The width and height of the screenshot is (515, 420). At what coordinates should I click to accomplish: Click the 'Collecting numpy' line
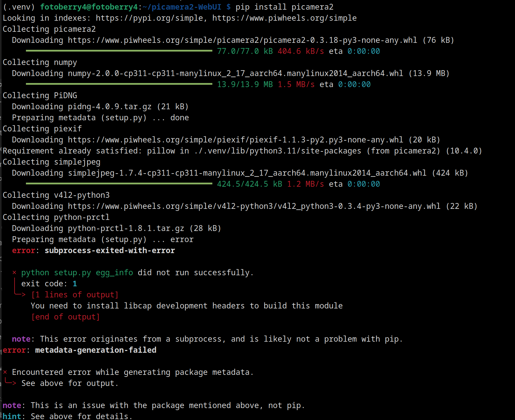(40, 62)
